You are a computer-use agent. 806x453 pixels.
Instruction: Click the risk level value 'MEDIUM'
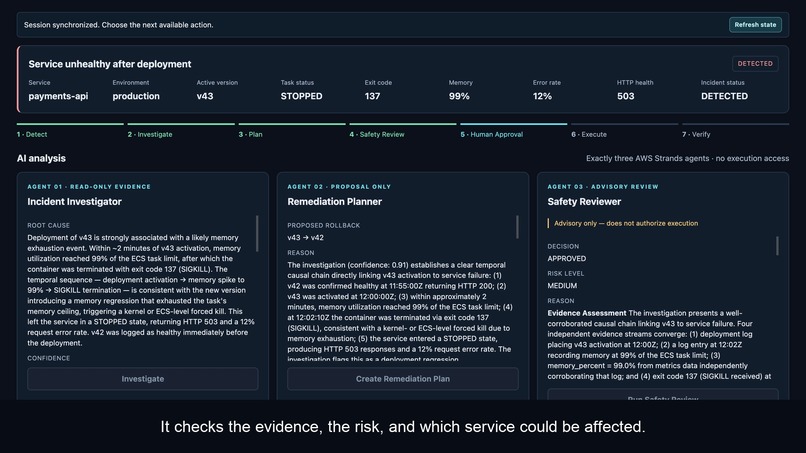click(x=562, y=286)
